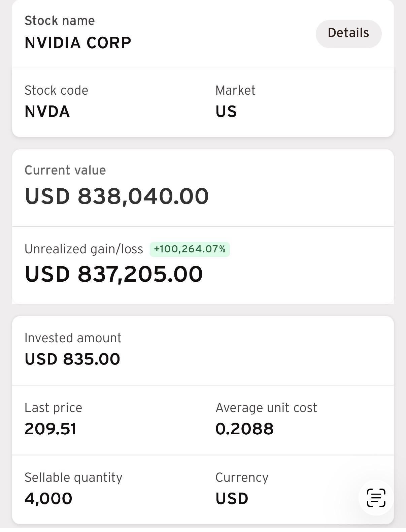Screen dimensions: 406x532
Task: Open the Details button for NVIDIA
Action: (348, 33)
